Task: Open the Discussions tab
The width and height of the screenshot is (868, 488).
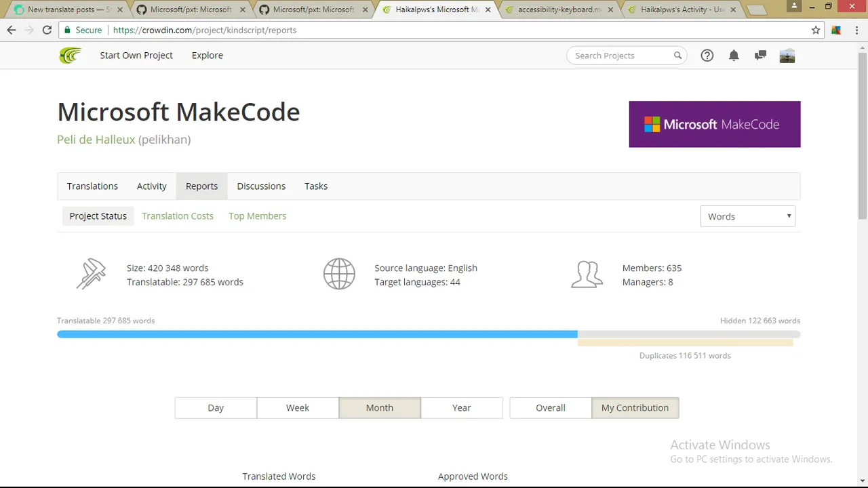Action: pyautogui.click(x=261, y=186)
